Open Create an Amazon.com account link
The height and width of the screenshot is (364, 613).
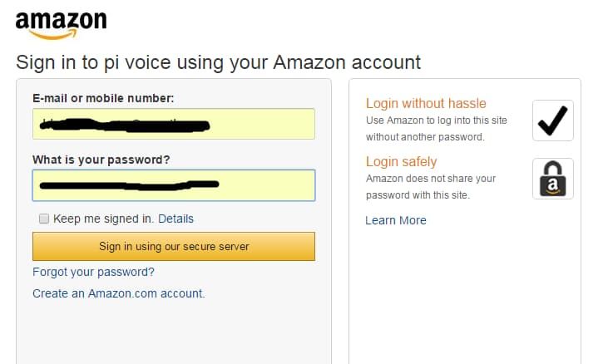point(118,293)
